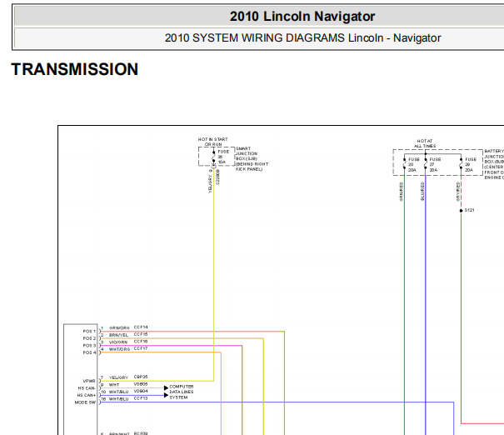The height and width of the screenshot is (435, 504).
Task: Click the VIO/GRN wire color label
Action: pyautogui.click(x=118, y=342)
